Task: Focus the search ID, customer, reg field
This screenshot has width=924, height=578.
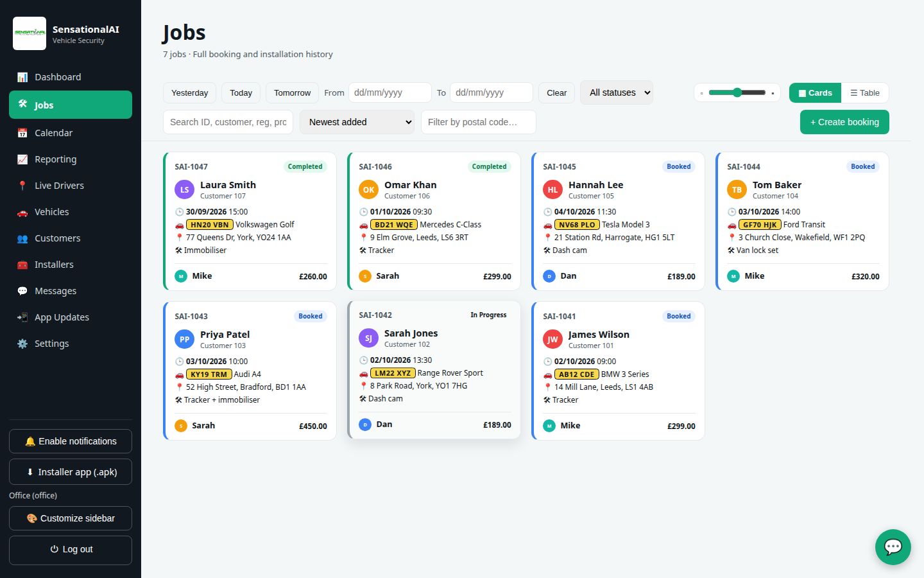Action: [x=228, y=122]
